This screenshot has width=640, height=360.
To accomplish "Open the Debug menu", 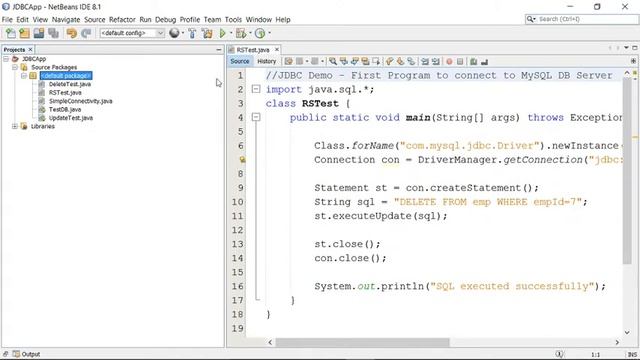I will (165, 20).
